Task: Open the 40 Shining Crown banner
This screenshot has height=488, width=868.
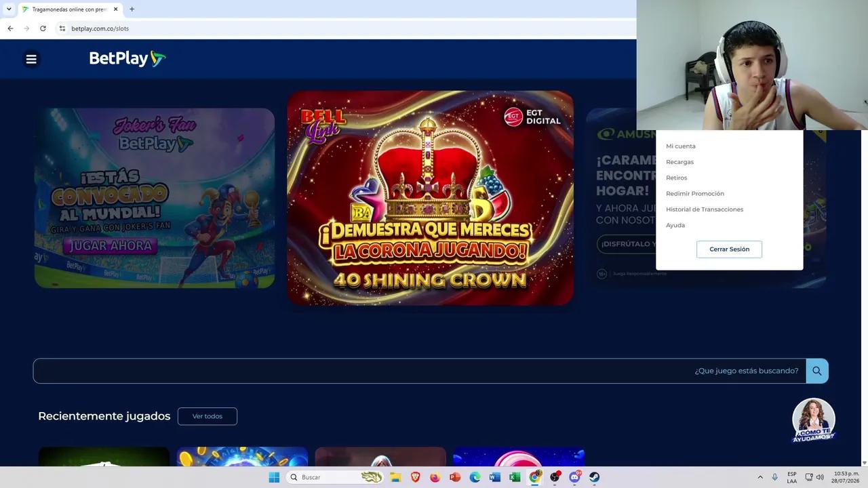Action: click(x=430, y=198)
